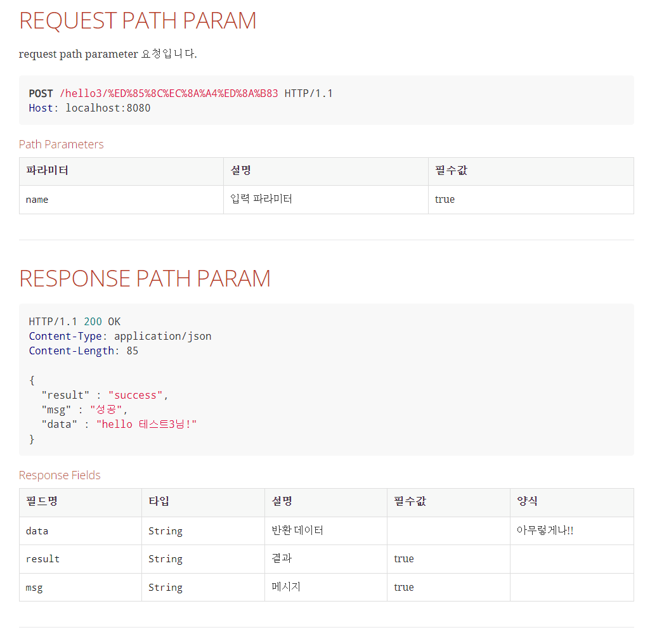The width and height of the screenshot is (657, 644).
Task: Click the RESPONSE PATH PARAM heading
Action: [x=145, y=278]
